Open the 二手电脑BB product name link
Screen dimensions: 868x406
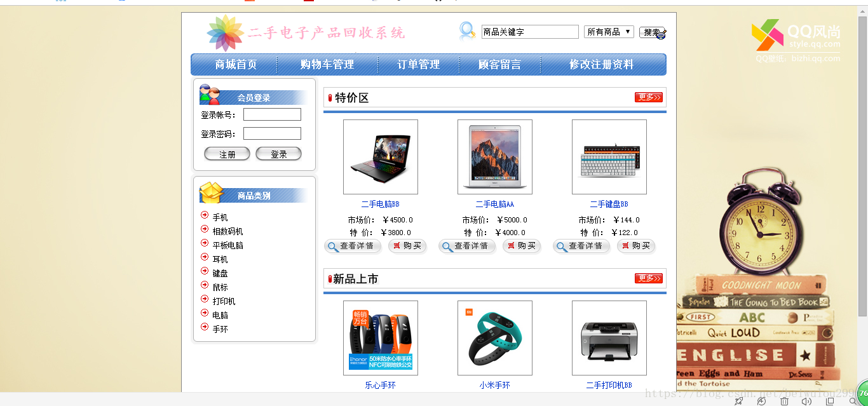click(x=381, y=205)
